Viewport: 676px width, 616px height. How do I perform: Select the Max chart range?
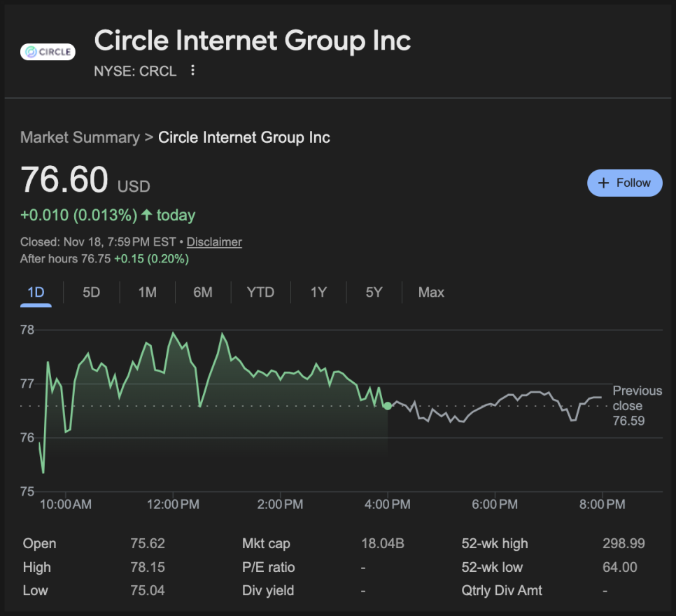(431, 293)
